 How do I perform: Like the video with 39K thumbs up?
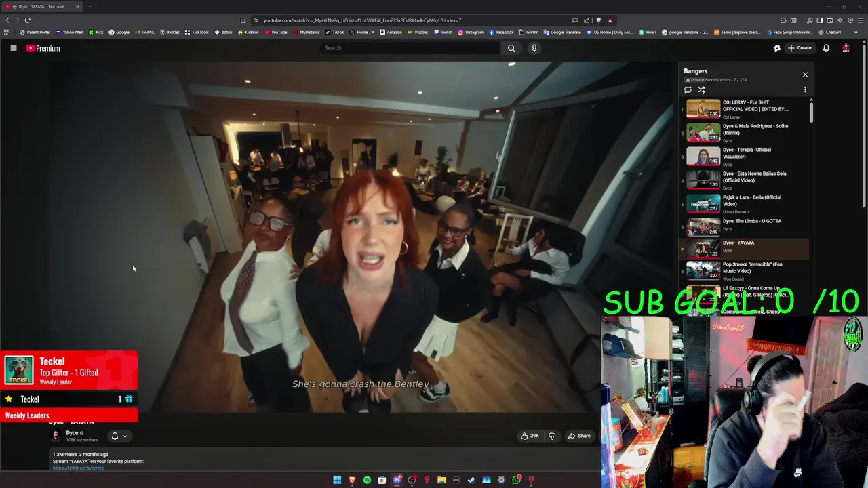click(x=530, y=436)
